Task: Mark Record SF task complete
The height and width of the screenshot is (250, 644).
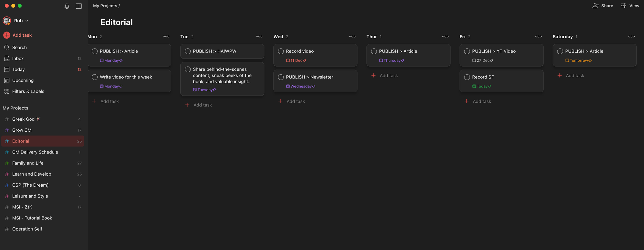Action: 467,77
